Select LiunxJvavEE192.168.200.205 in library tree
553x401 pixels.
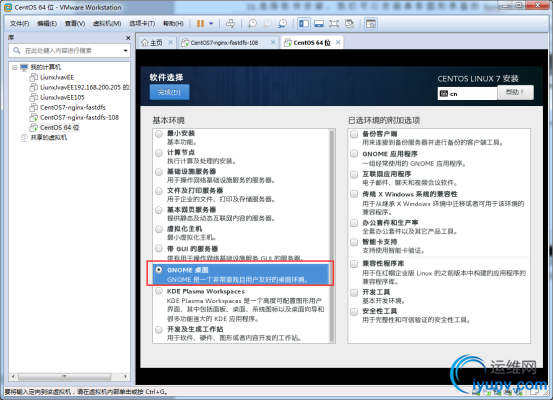tap(80, 87)
